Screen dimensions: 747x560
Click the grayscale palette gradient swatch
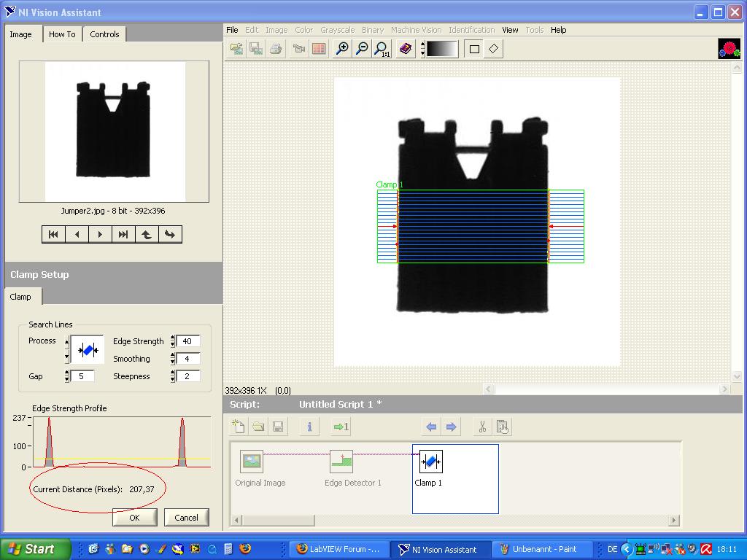(442, 49)
